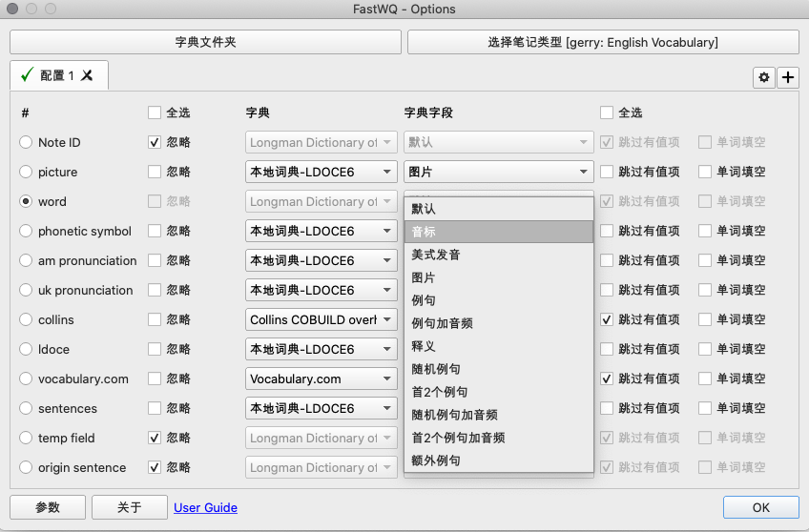Check 跳过有值项 in phonetic symbol row

pos(607,231)
